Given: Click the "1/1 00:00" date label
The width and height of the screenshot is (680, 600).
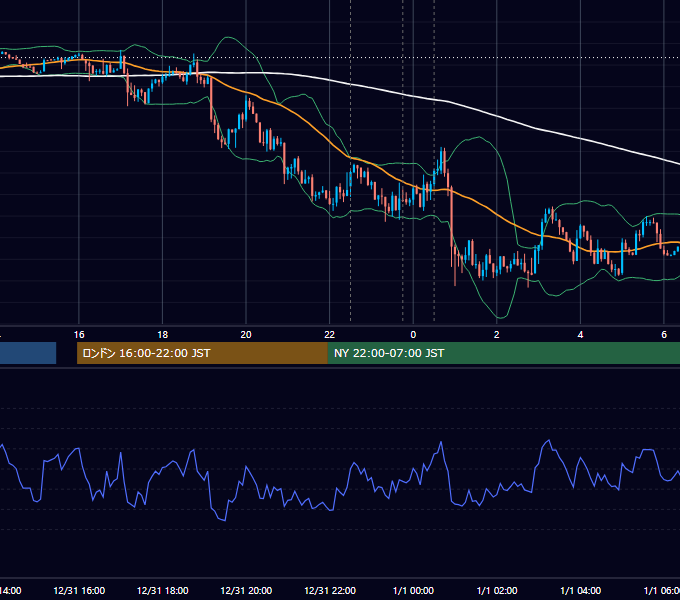Looking at the screenshot, I should [x=413, y=590].
